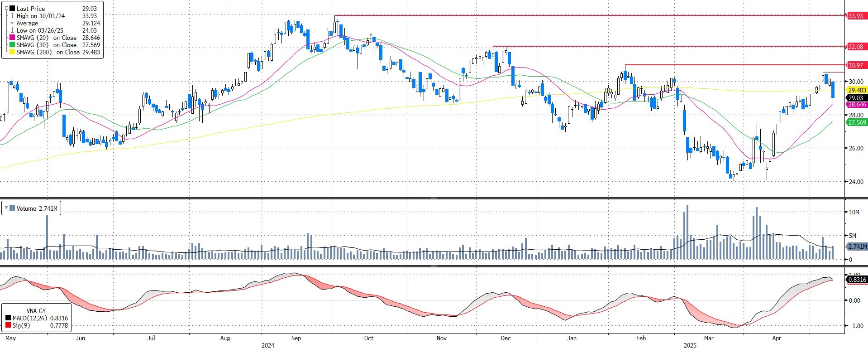
Task: Click the 'Dec' label on time axis
Action: click(x=506, y=338)
